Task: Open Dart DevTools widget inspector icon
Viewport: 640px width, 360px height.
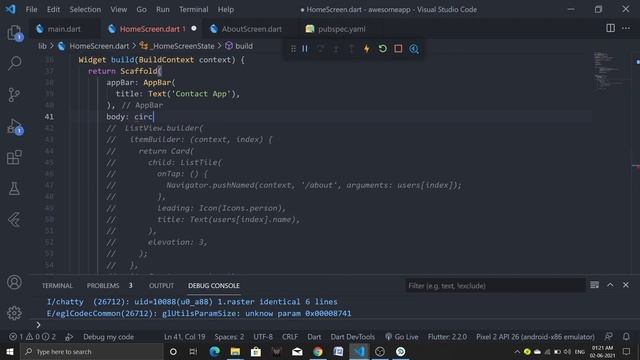Action: [x=414, y=49]
